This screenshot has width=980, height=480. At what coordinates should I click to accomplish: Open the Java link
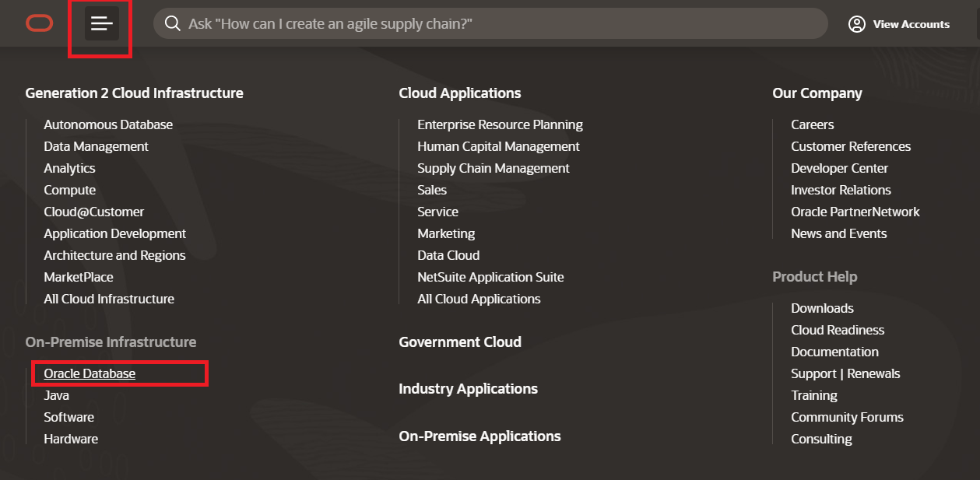pos(56,395)
